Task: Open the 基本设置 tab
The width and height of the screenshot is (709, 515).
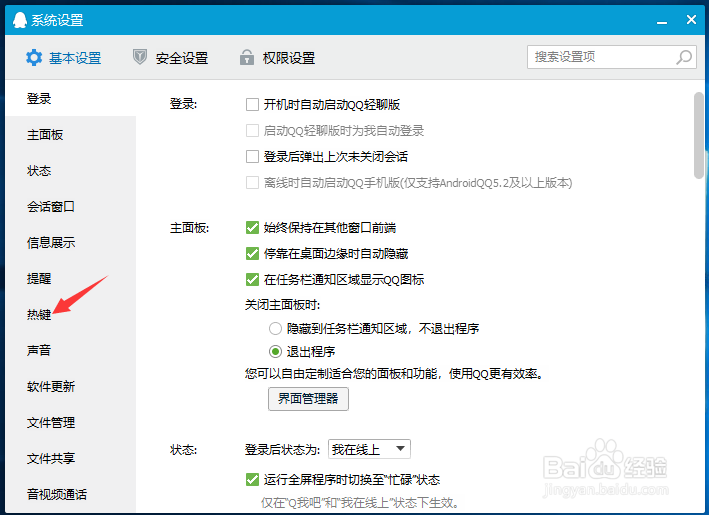Action: tap(63, 58)
